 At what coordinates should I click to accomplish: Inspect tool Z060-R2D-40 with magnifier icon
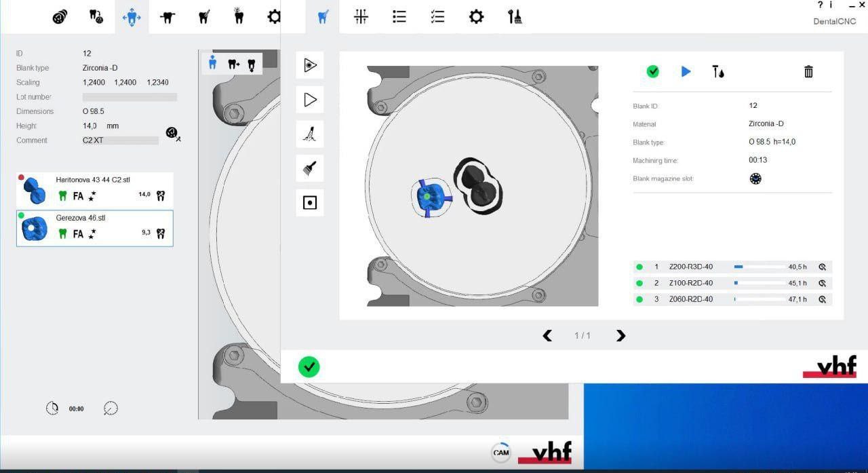[x=822, y=299]
